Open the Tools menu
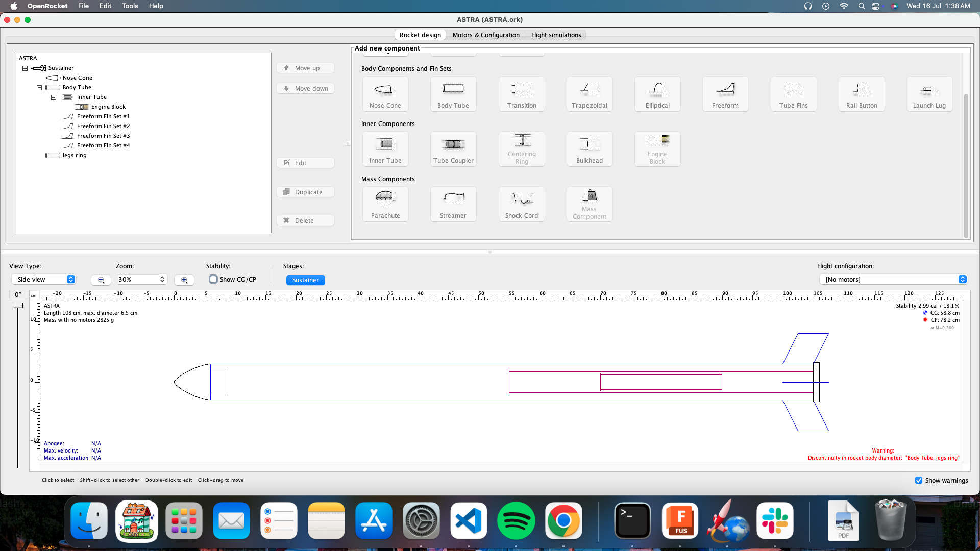 tap(130, 6)
